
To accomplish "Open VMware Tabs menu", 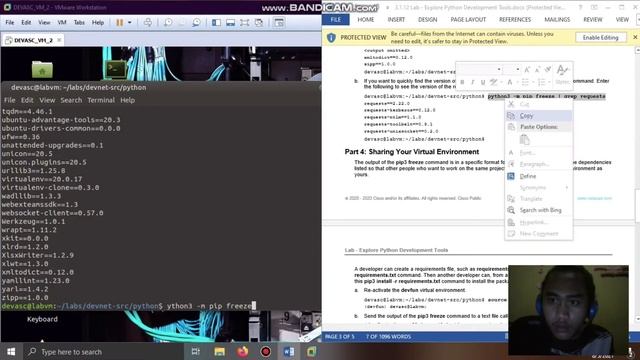I will (x=79, y=22).
